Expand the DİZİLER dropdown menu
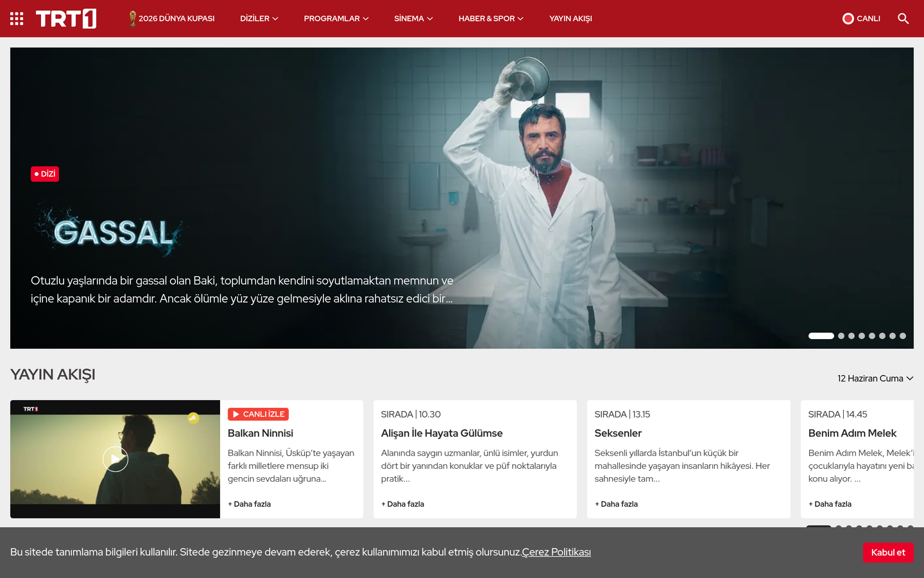Viewport: 924px width, 578px height. (x=259, y=19)
